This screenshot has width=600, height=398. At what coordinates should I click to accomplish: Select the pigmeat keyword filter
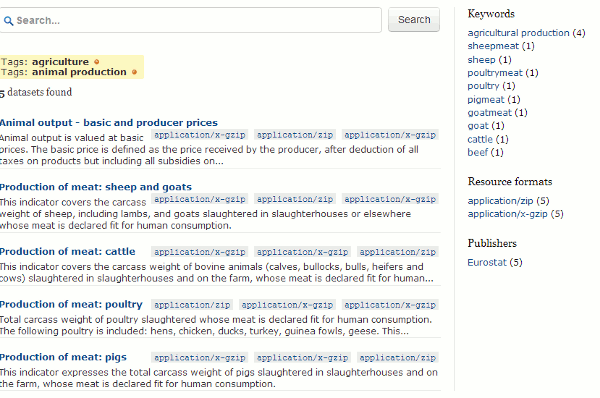pos(486,100)
